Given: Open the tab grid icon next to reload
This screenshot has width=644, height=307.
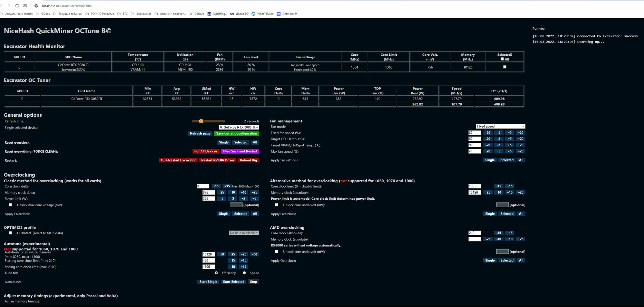Looking at the screenshot, I should click(25, 6).
